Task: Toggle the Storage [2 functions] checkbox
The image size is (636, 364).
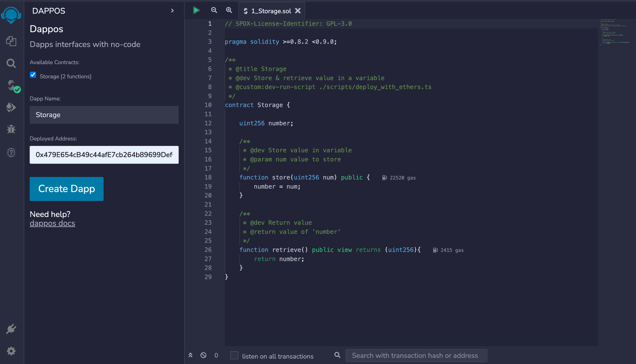Action: [x=33, y=75]
